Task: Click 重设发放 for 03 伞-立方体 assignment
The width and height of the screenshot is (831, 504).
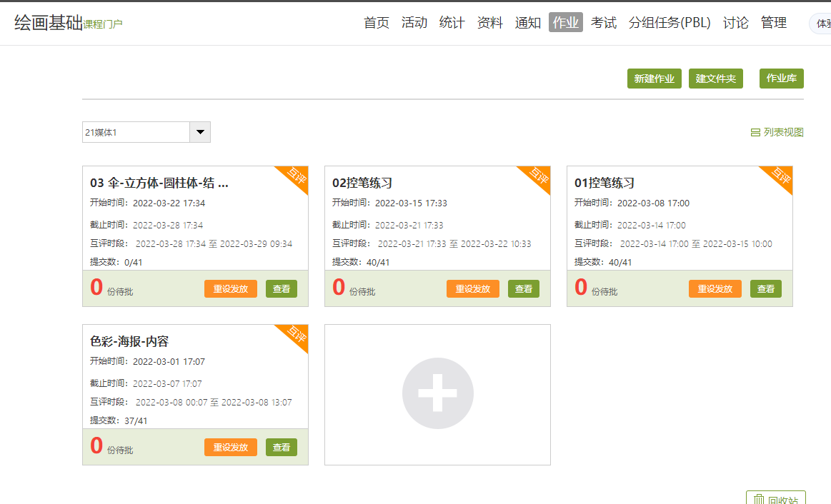Action: click(x=231, y=289)
